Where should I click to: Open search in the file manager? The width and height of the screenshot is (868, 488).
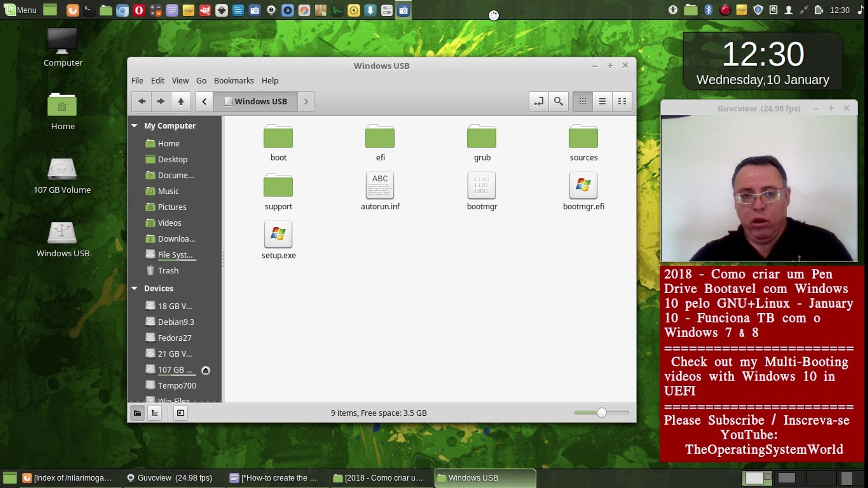pos(558,101)
